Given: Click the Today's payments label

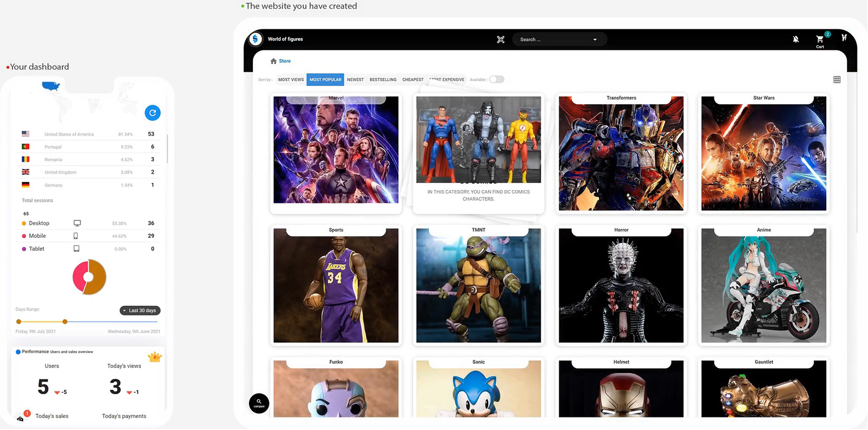Looking at the screenshot, I should point(124,416).
